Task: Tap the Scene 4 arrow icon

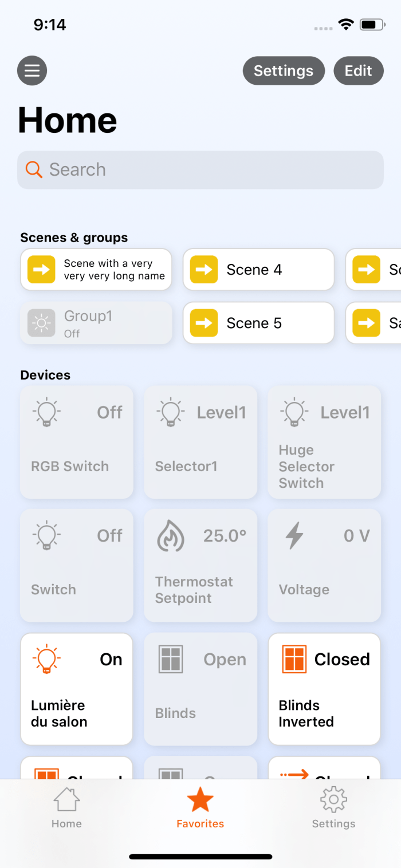Action: pyautogui.click(x=204, y=270)
